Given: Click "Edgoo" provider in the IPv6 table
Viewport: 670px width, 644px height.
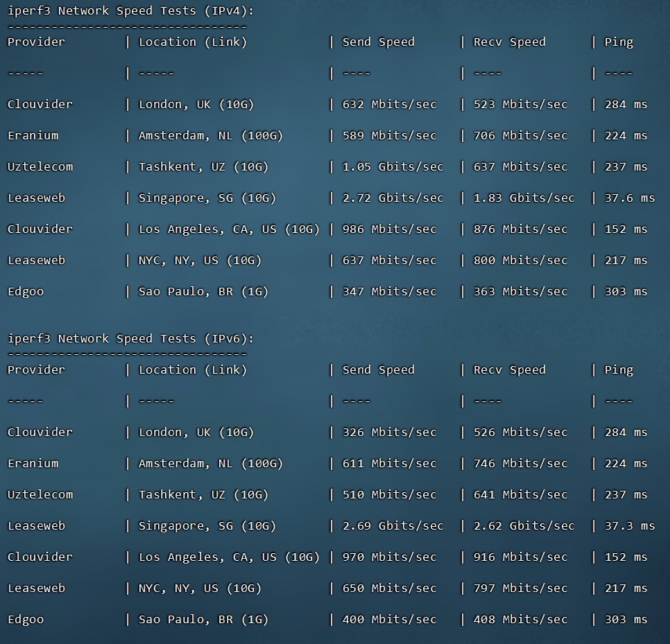Looking at the screenshot, I should pos(26,620).
